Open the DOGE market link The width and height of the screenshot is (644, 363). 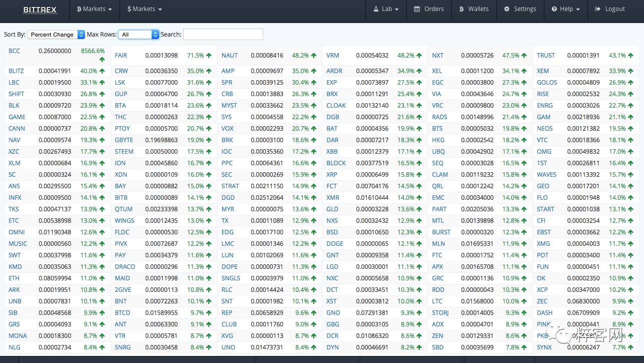(335, 244)
